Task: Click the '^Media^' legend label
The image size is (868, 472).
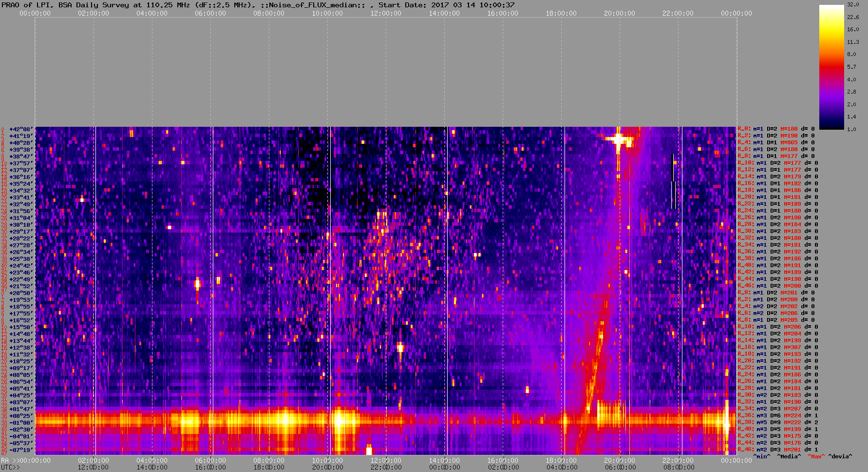Action: 789,456
